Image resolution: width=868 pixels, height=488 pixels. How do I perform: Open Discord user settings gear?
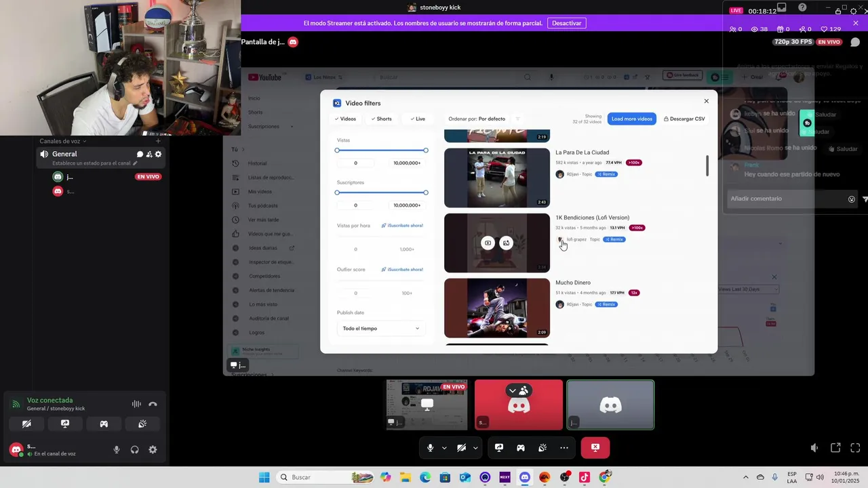pyautogui.click(x=153, y=449)
